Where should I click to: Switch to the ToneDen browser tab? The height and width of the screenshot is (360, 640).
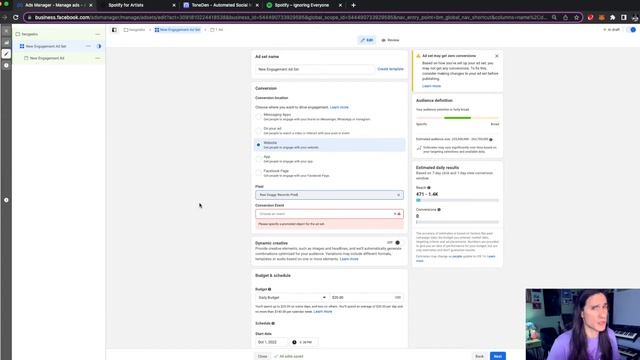[x=220, y=5]
